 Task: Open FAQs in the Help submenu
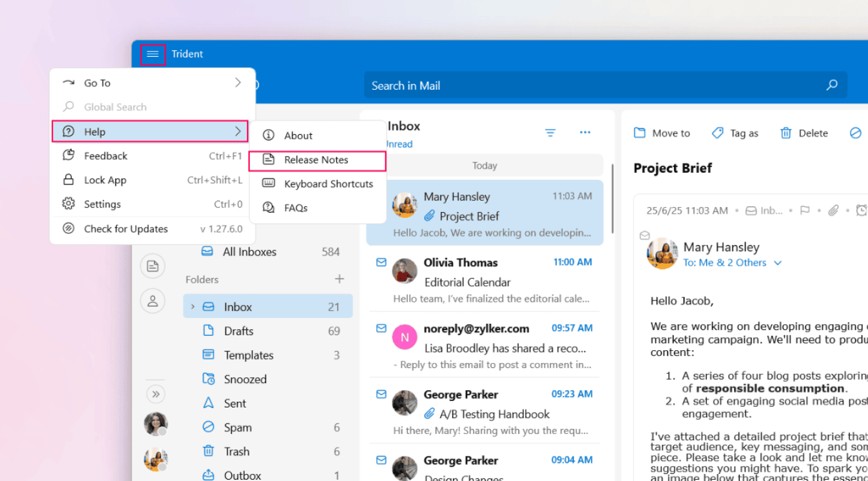tap(318, 208)
